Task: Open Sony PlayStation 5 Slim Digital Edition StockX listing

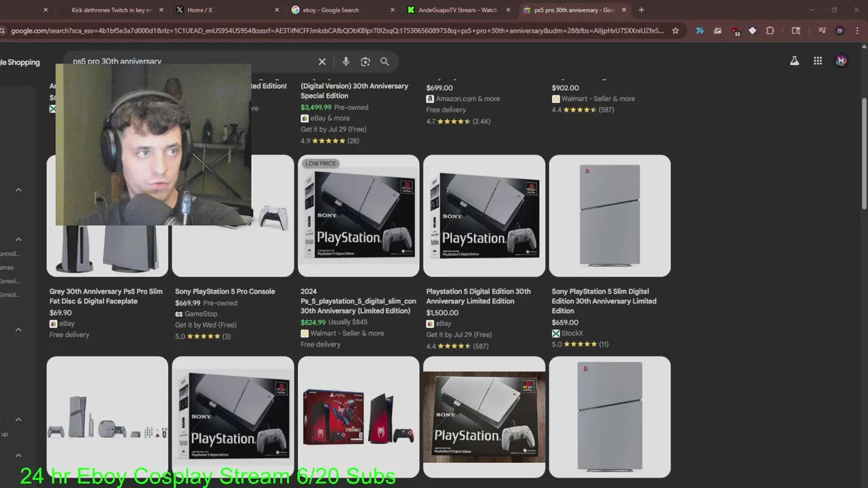Action: [604, 301]
